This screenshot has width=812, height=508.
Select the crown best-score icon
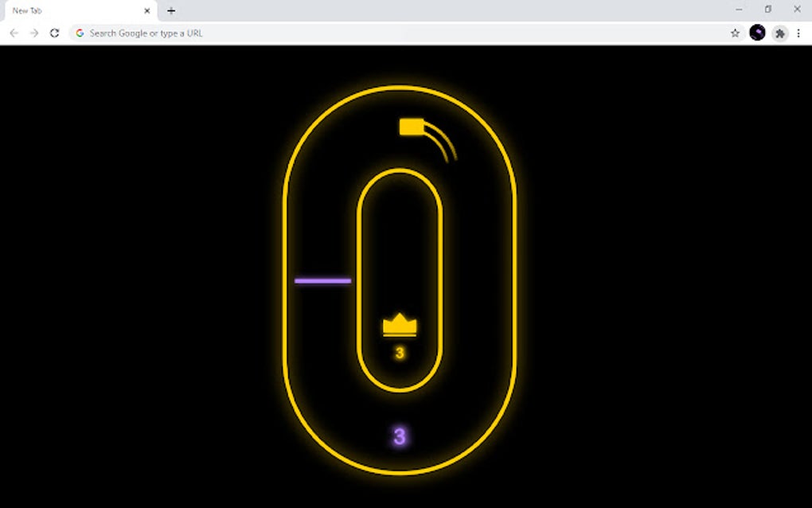pos(398,323)
